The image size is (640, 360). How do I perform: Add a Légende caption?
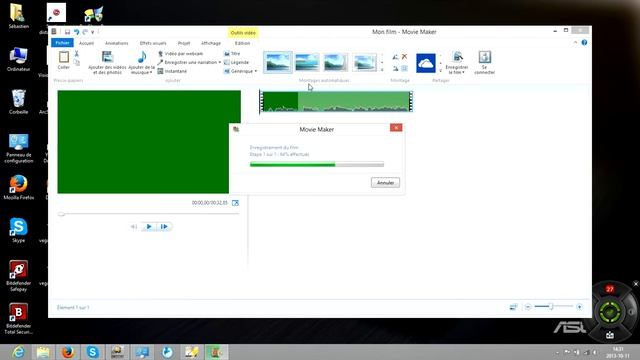point(236,62)
